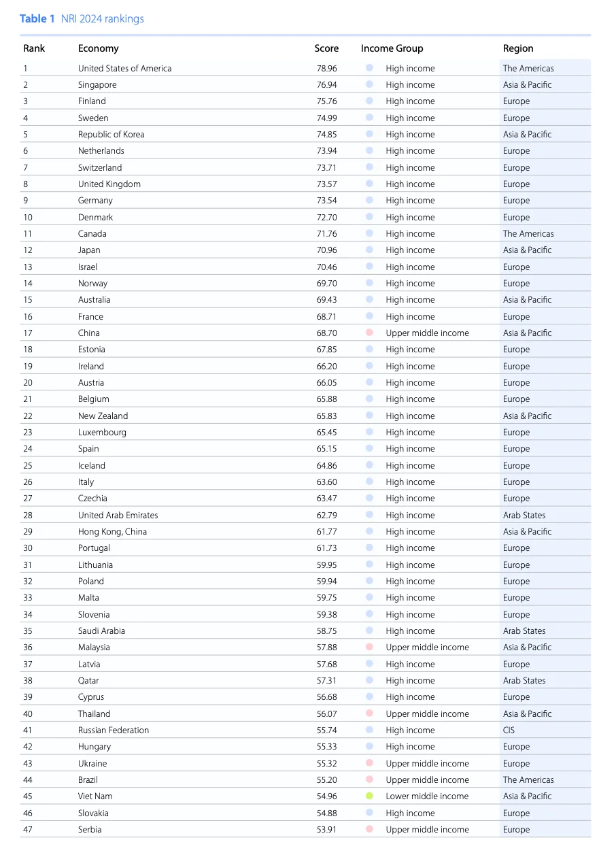Click the pink income dot in Brazil's row
This screenshot has height=857, width=616.
369,779
